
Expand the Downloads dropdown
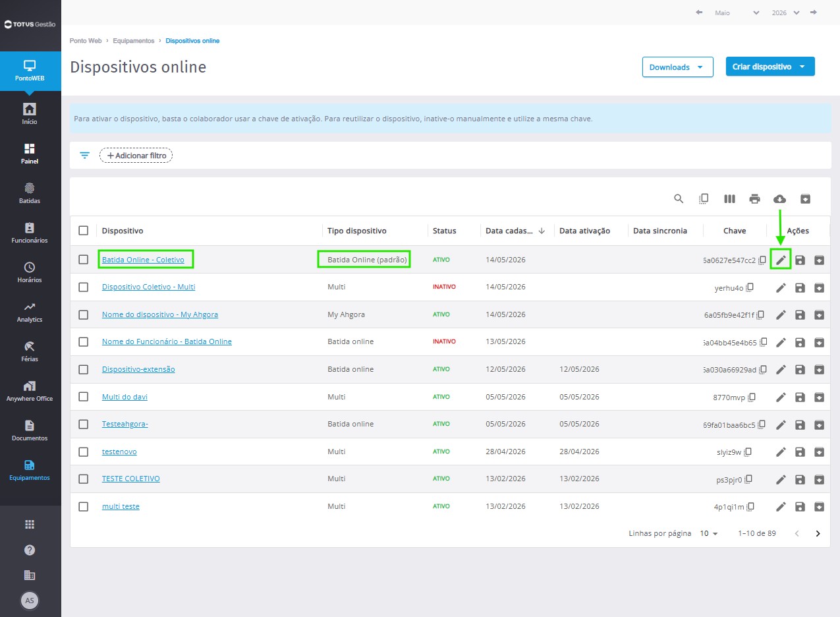(677, 67)
